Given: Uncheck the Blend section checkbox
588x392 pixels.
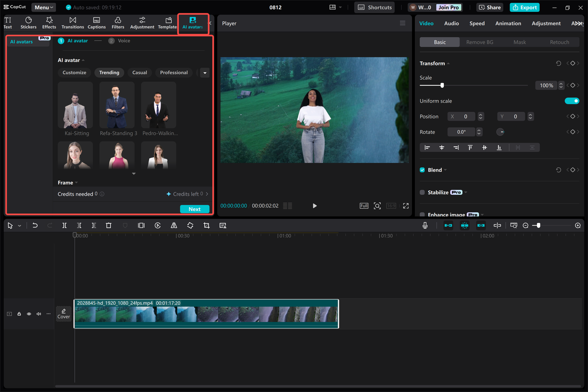Looking at the screenshot, I should point(422,170).
